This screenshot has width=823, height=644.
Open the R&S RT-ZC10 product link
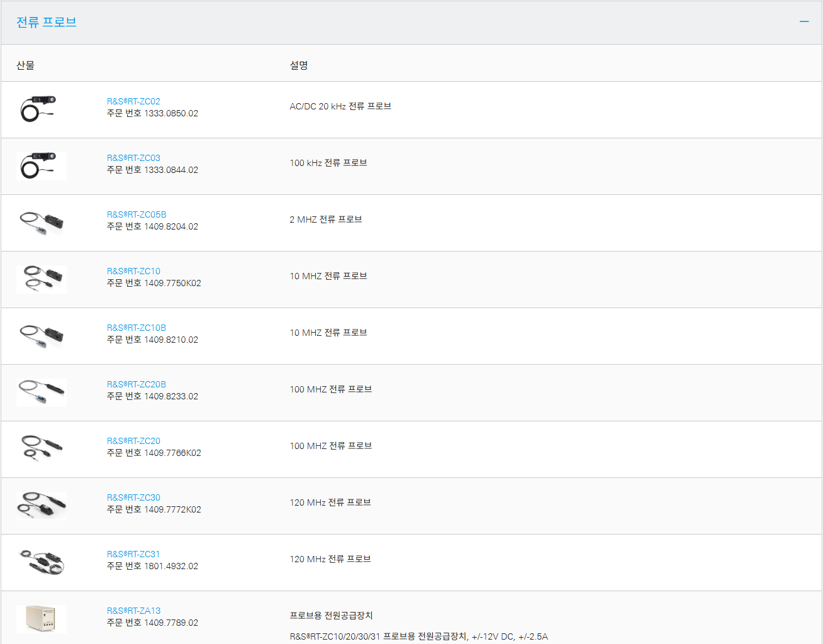click(x=133, y=271)
